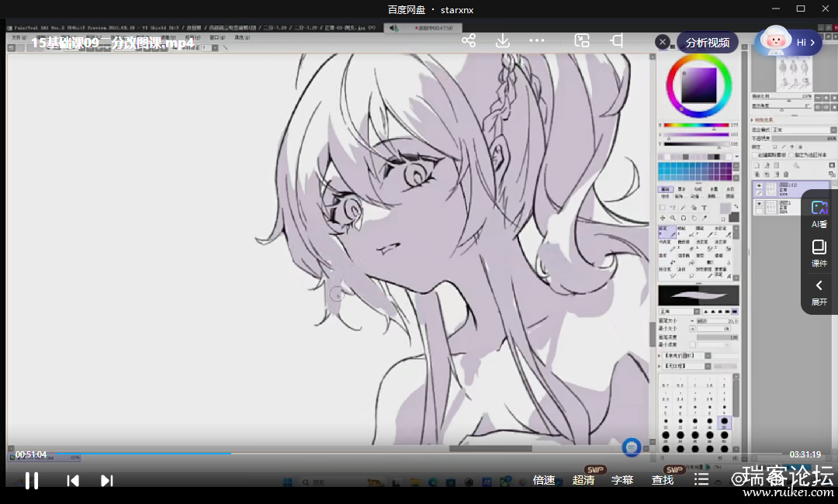The height and width of the screenshot is (504, 838).
Task: Select the eyedropper tool in SAI
Action: tap(705, 218)
